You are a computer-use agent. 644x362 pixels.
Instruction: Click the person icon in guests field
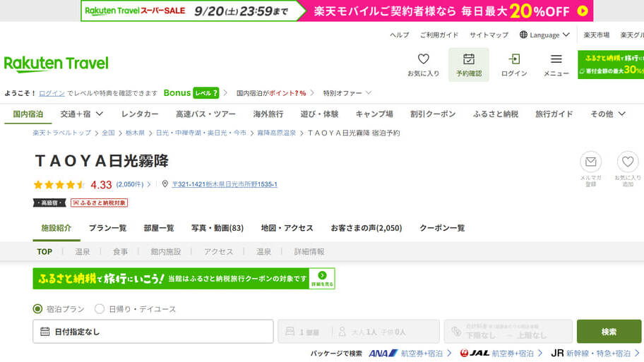[342, 332]
